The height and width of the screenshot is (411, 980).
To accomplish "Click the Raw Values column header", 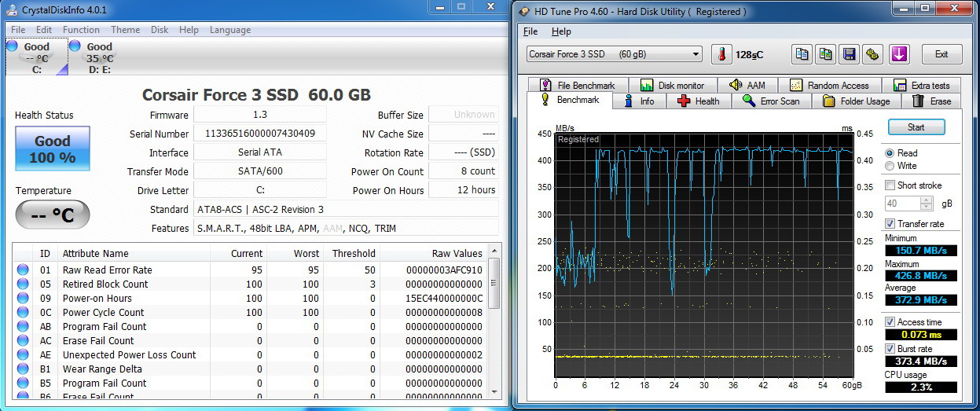I will [x=433, y=254].
